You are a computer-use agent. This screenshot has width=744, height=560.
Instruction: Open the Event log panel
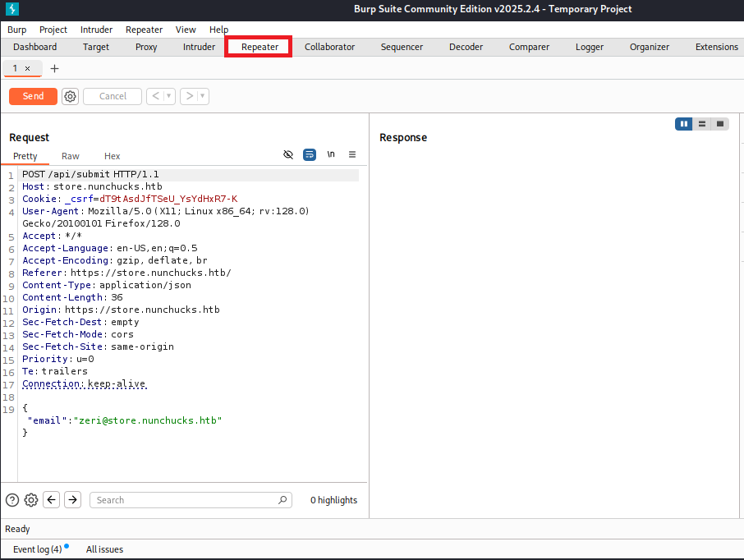[37, 549]
